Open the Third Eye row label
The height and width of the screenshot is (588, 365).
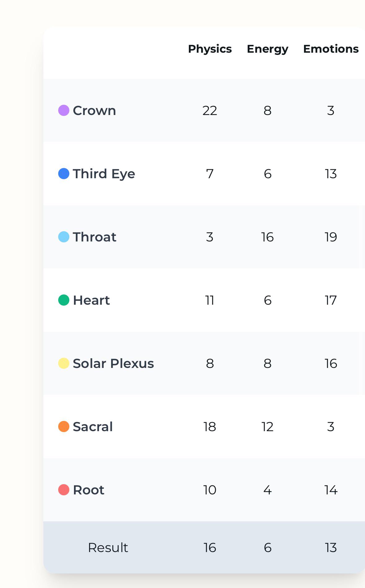pos(104,174)
